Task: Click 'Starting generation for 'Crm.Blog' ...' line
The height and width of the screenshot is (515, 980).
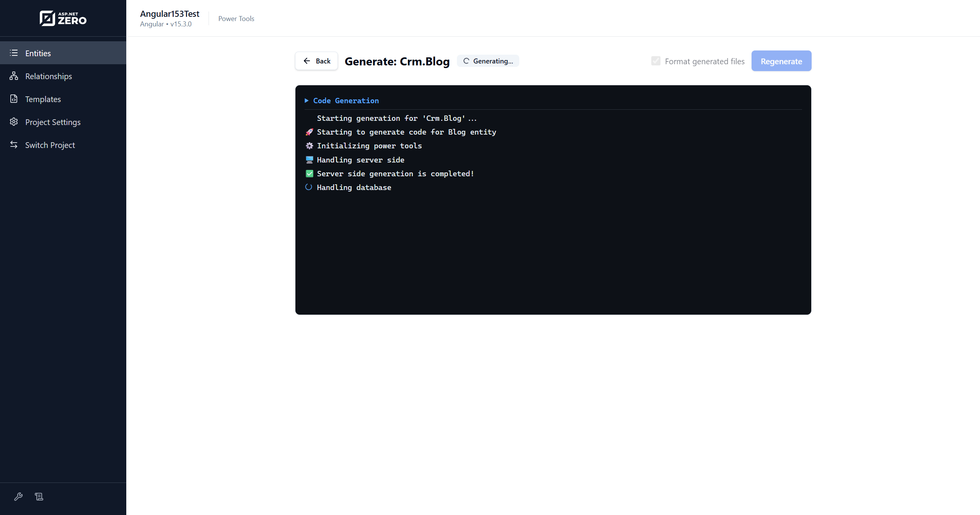Action: click(x=397, y=118)
